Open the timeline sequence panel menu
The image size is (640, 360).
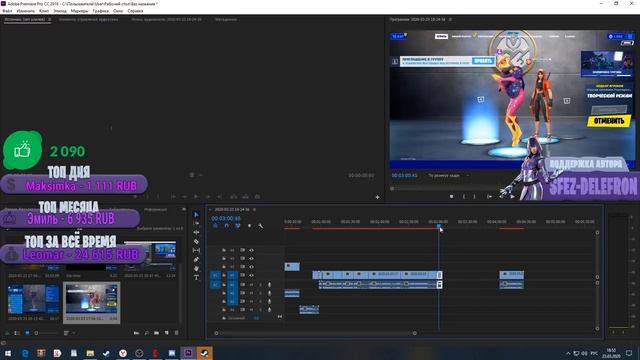pos(254,209)
